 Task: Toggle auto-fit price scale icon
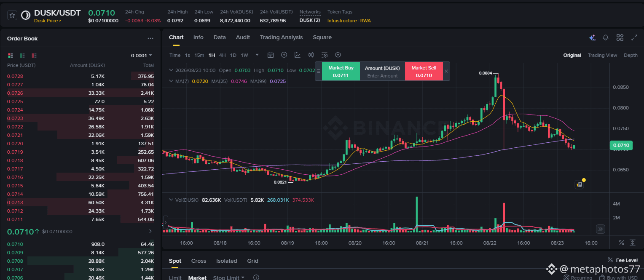[633, 243]
